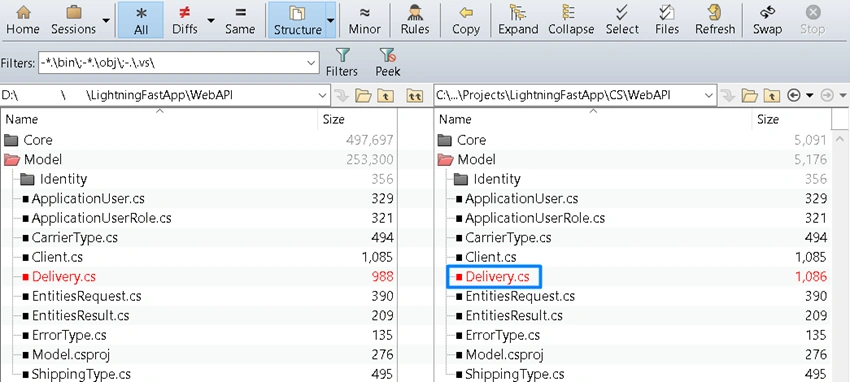The image size is (850, 382).
Task: Select ErrorType.cs in right pane
Action: tap(503, 335)
